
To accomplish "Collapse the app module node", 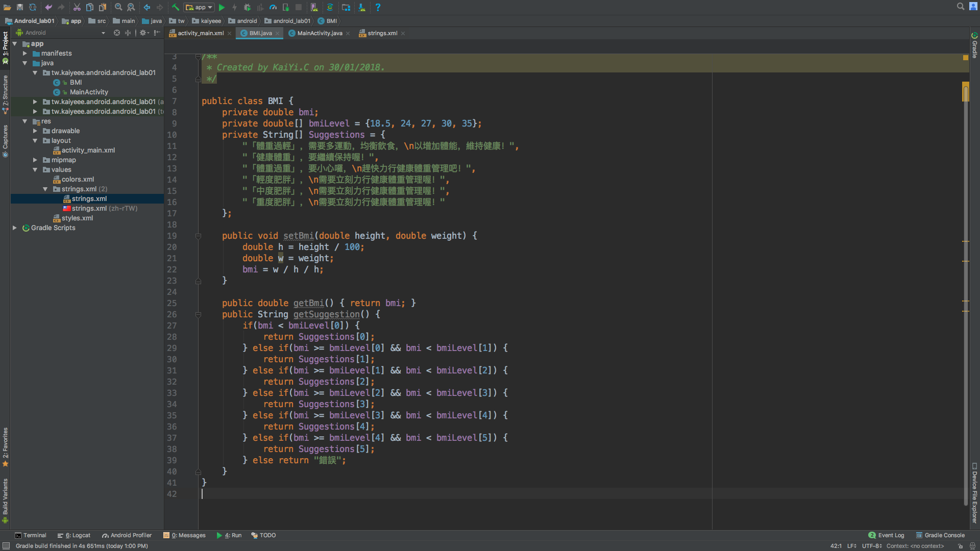I will coord(15,44).
